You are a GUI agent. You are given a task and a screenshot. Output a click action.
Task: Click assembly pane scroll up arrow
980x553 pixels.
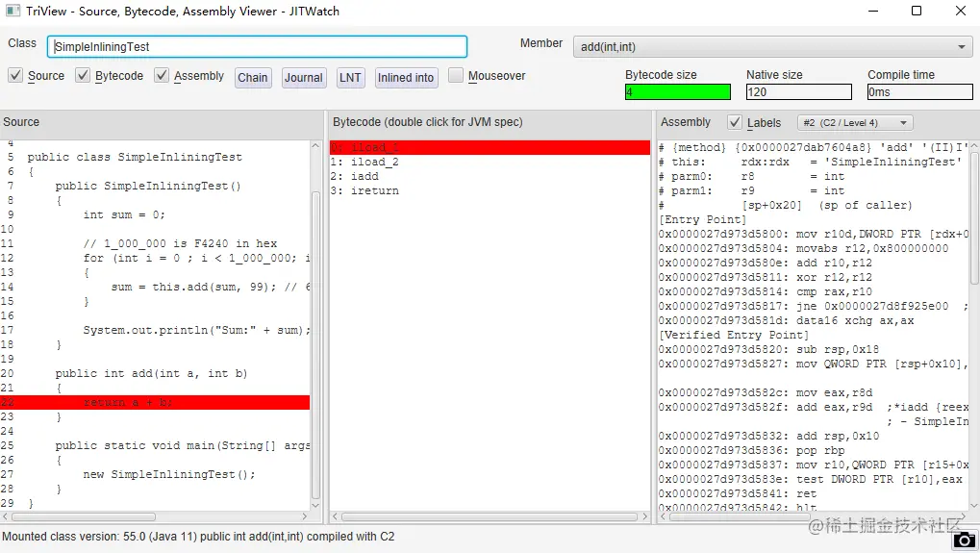pos(974,145)
